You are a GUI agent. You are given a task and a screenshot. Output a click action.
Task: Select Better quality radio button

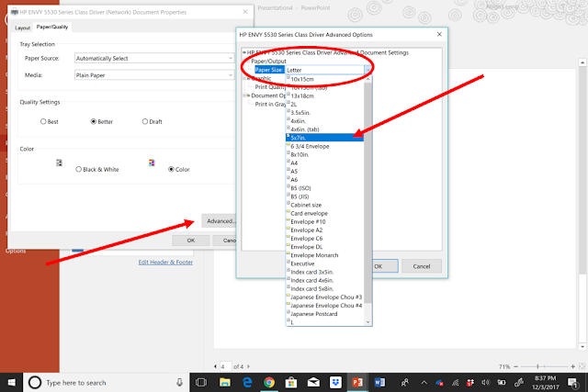click(x=94, y=121)
